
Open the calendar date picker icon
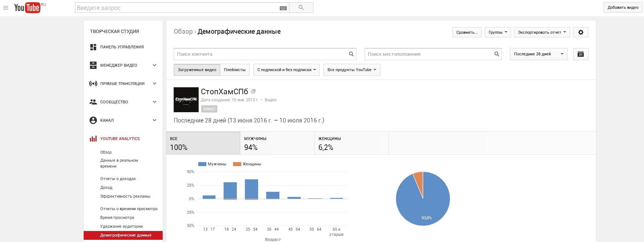(581, 54)
